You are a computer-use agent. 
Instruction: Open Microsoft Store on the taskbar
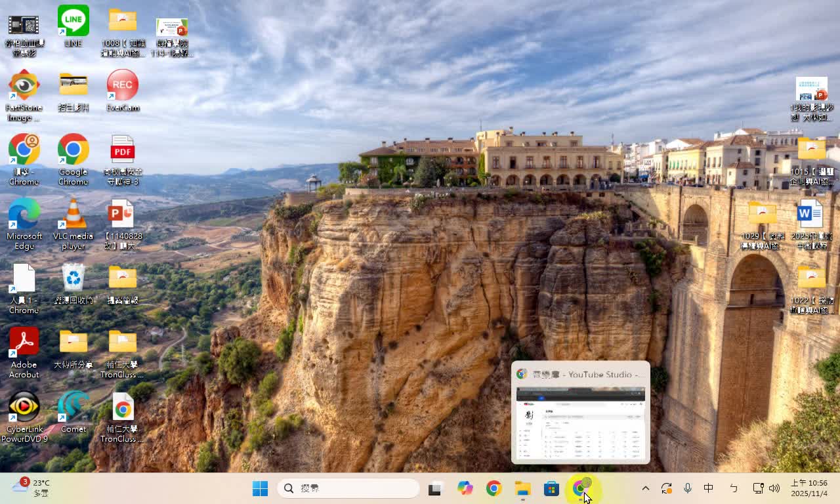coord(551,488)
